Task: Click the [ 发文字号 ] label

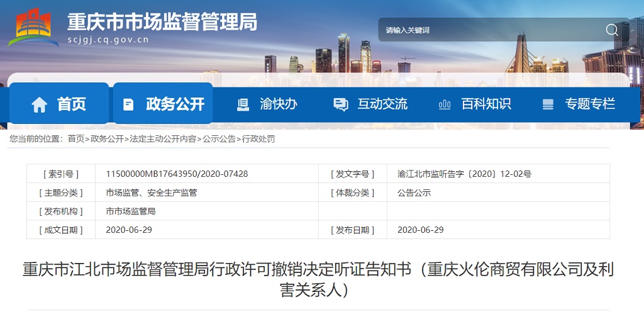Action: (x=353, y=174)
